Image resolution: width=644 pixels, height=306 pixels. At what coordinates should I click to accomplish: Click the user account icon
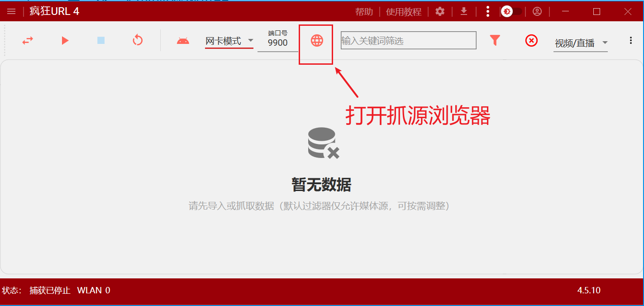pyautogui.click(x=537, y=11)
